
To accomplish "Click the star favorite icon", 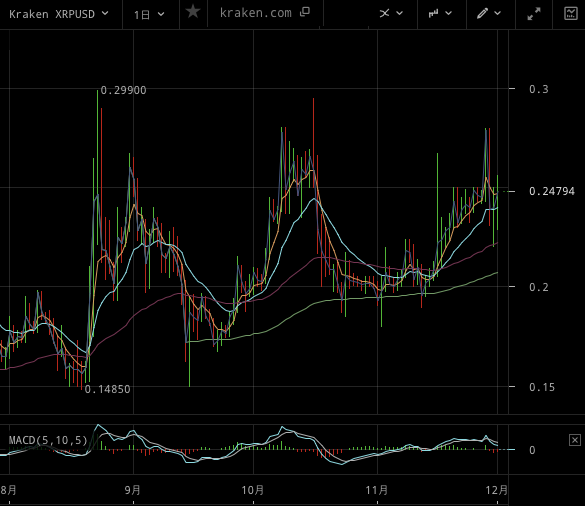I will click(x=193, y=12).
